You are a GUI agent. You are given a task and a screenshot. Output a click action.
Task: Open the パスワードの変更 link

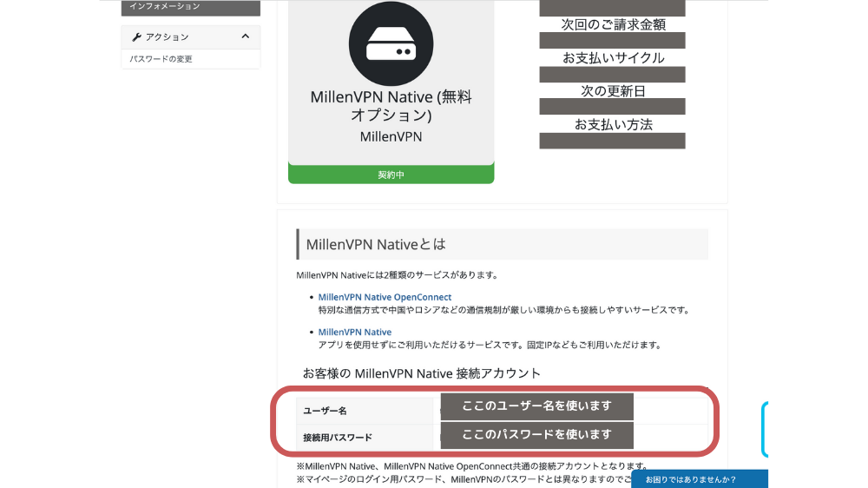point(161,59)
